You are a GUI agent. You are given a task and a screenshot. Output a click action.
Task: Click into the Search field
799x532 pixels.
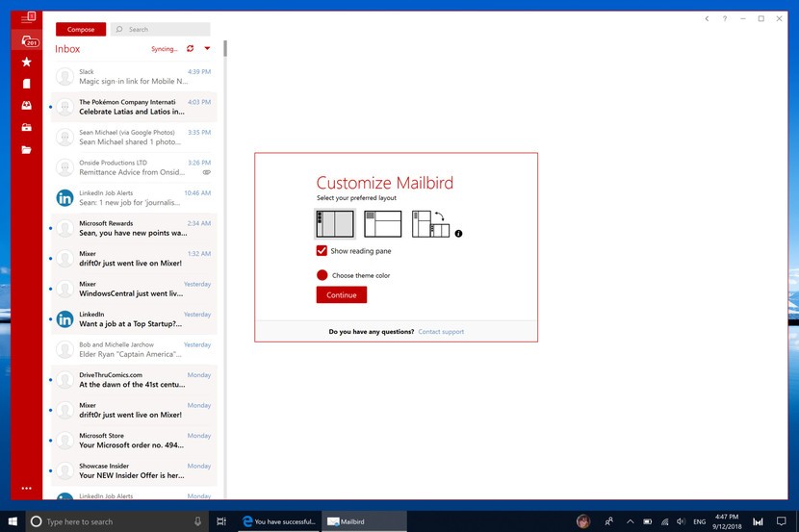click(x=160, y=29)
